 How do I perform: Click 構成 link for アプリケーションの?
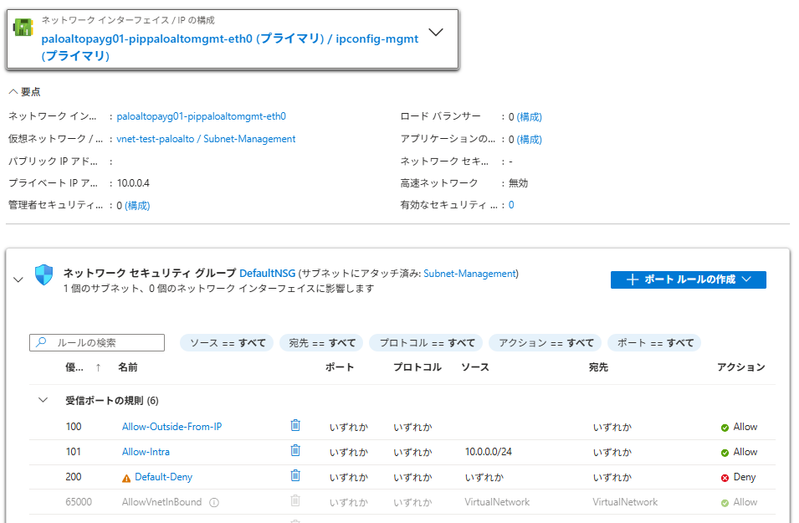tap(529, 139)
